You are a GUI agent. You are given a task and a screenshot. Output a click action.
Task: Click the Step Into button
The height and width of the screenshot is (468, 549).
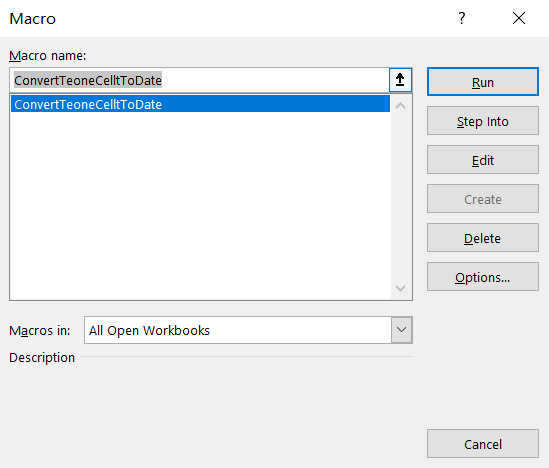(x=483, y=121)
